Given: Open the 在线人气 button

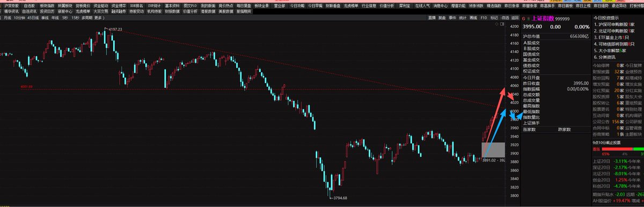Looking at the screenshot, I should click(422, 5).
